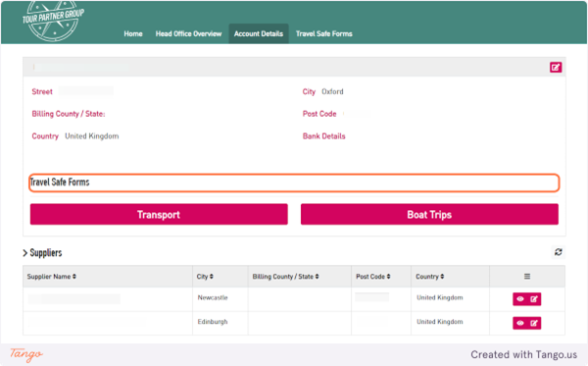Click the Tour Partner Group logo
The height and width of the screenshot is (366, 588).
point(53,20)
